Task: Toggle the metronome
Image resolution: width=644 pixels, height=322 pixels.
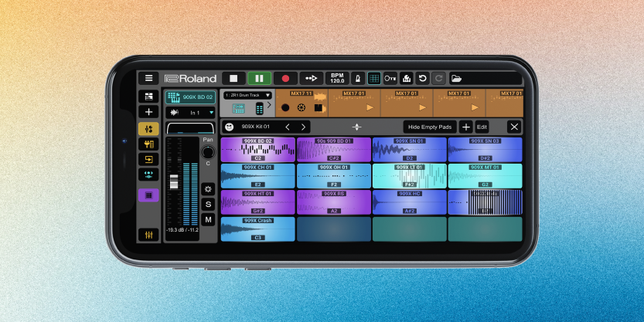Action: coord(358,78)
